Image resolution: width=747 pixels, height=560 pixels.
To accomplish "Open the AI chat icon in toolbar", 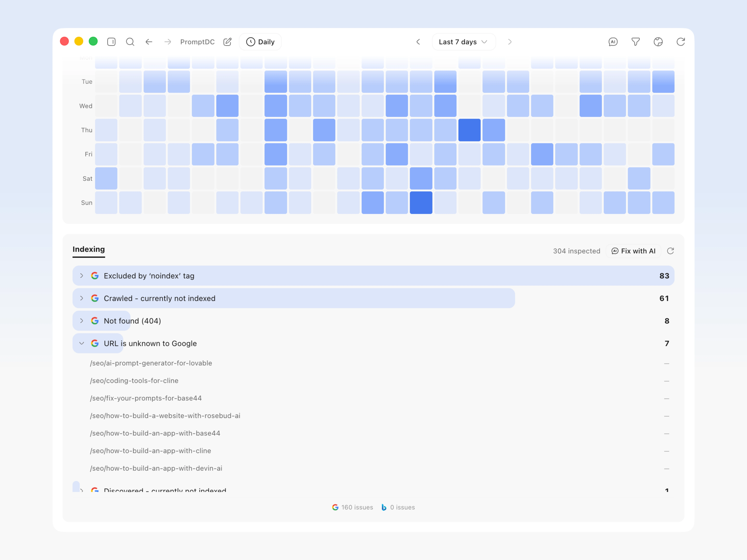I will coord(613,42).
